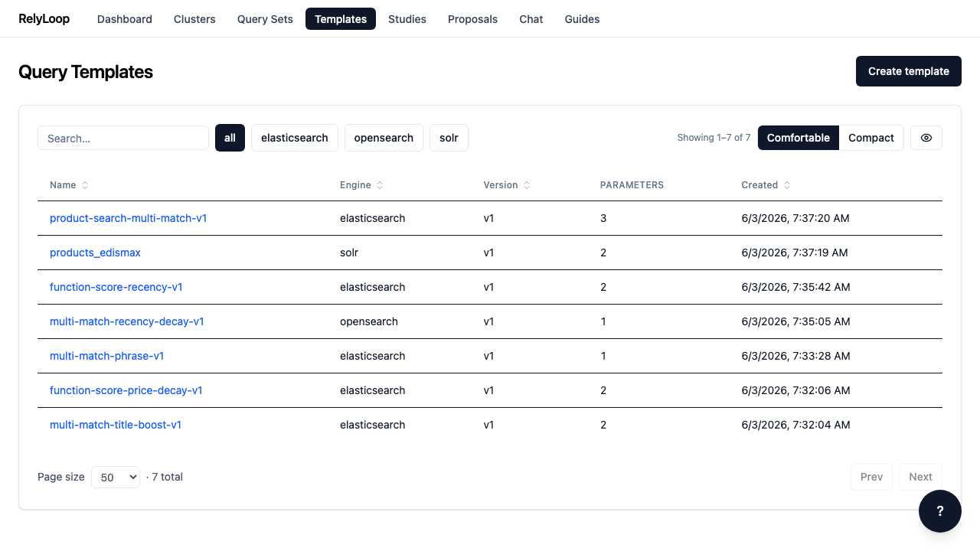Click version 'v1' of products_edismax row
Image resolution: width=980 pixels, height=551 pixels.
coord(488,253)
